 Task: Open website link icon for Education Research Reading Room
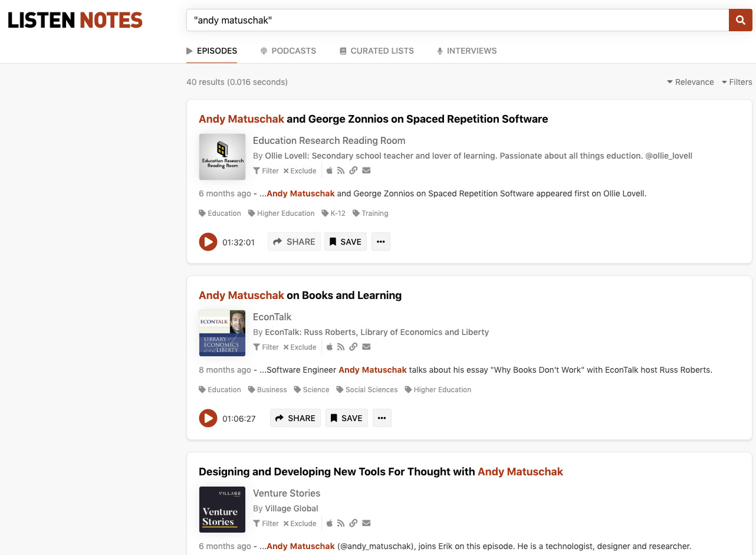[353, 170]
